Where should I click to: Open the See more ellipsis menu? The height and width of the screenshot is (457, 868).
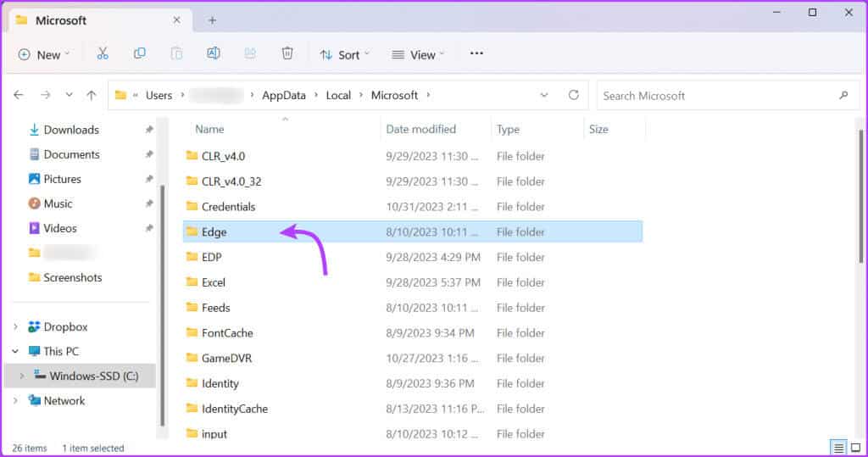pyautogui.click(x=476, y=53)
